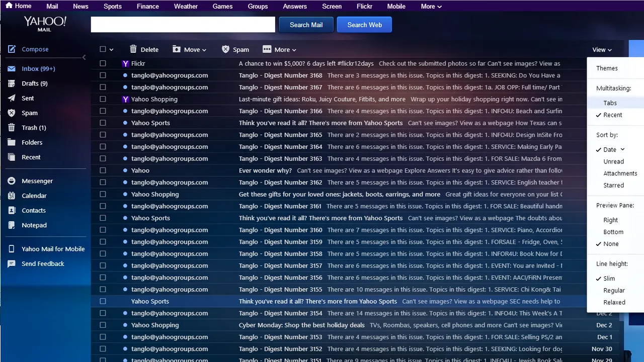Click inside the mail search text field

click(183, 25)
